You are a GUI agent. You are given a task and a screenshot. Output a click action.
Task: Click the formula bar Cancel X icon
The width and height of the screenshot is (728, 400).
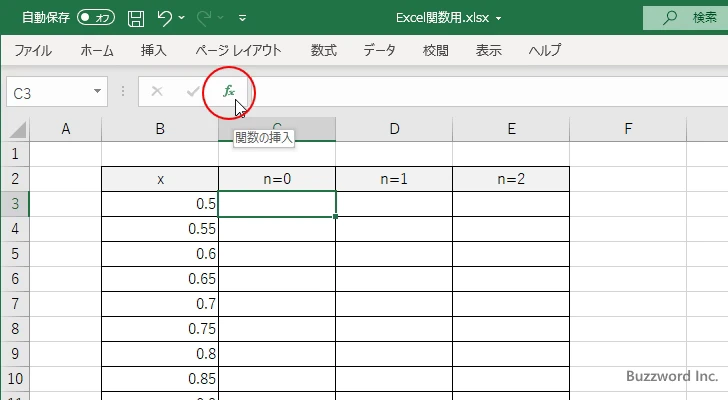point(157,91)
